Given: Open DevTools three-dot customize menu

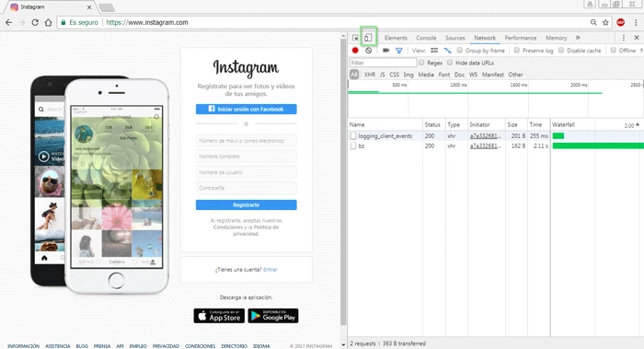Looking at the screenshot, I should 624,38.
